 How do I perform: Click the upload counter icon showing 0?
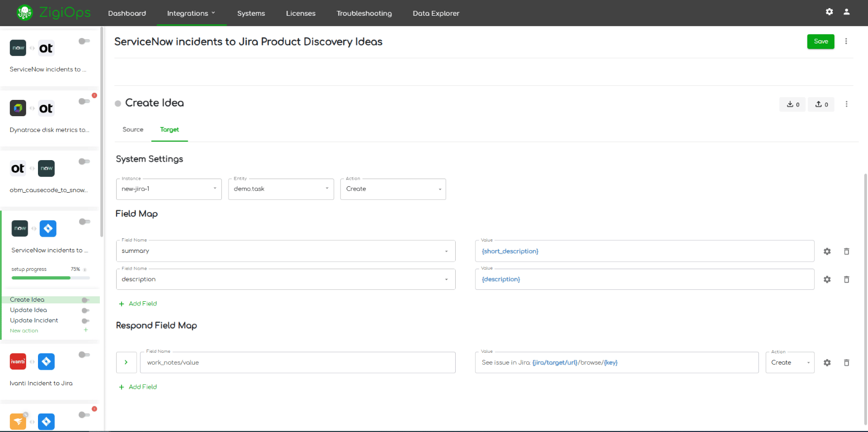click(x=821, y=104)
